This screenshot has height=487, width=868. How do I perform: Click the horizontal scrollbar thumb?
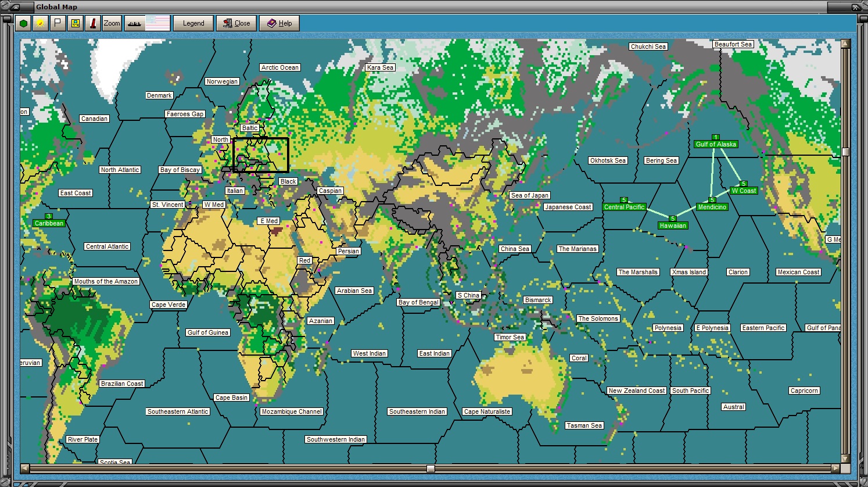coord(431,468)
